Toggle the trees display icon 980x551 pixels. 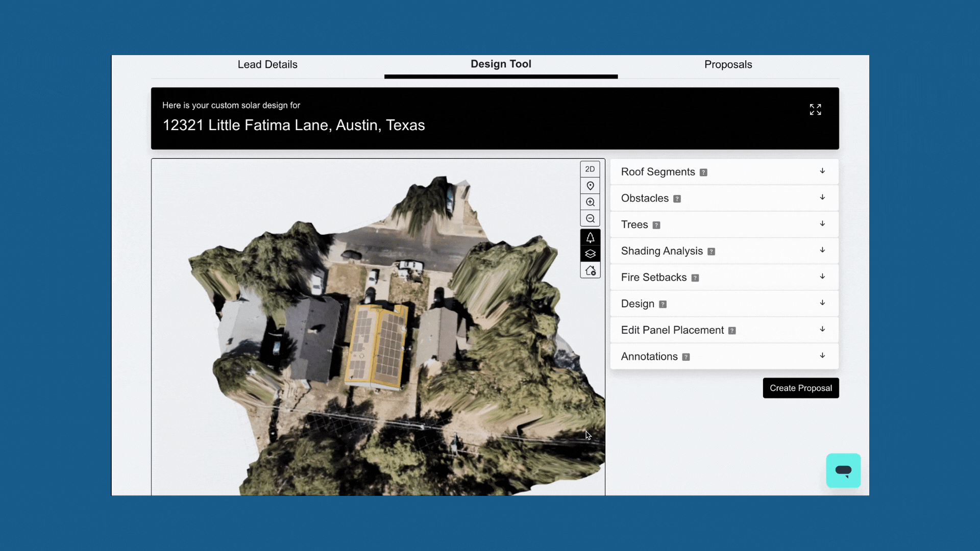[x=590, y=238]
